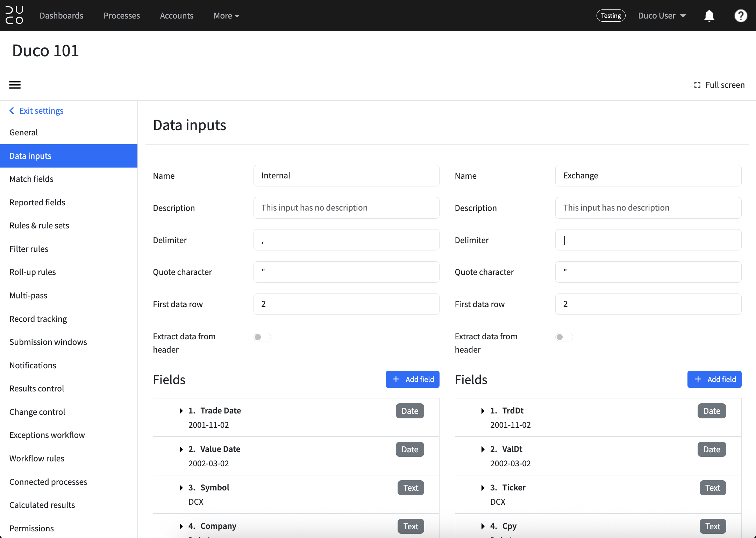Viewport: 756px width, 538px height.
Task: Open Rules & rule sets
Action: (x=69, y=226)
